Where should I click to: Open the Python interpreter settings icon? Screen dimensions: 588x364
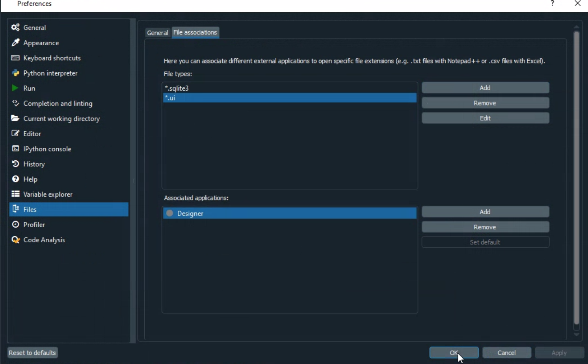pos(15,73)
